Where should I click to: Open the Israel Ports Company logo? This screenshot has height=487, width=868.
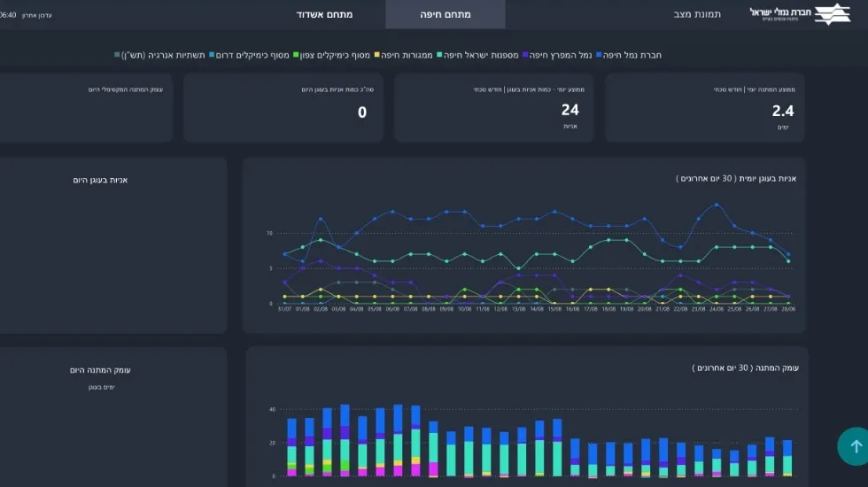pos(800,14)
